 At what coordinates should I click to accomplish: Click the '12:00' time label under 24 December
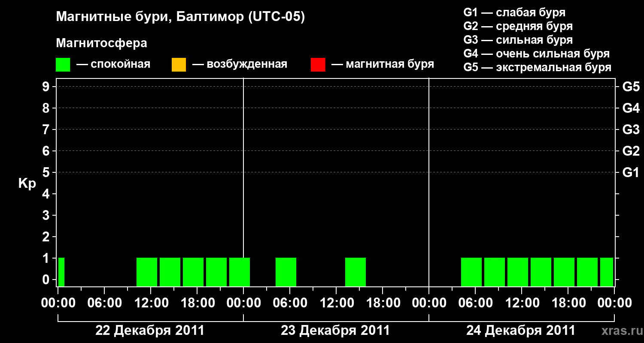click(522, 303)
